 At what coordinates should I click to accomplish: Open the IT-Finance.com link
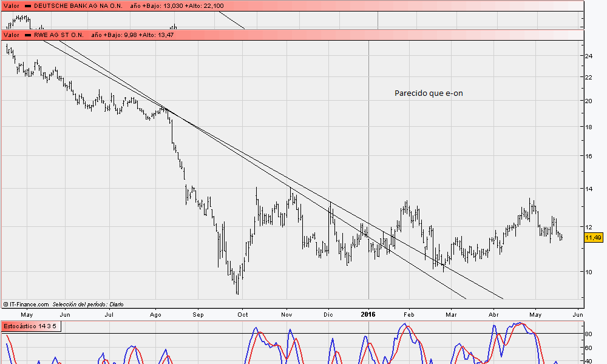click(x=29, y=304)
